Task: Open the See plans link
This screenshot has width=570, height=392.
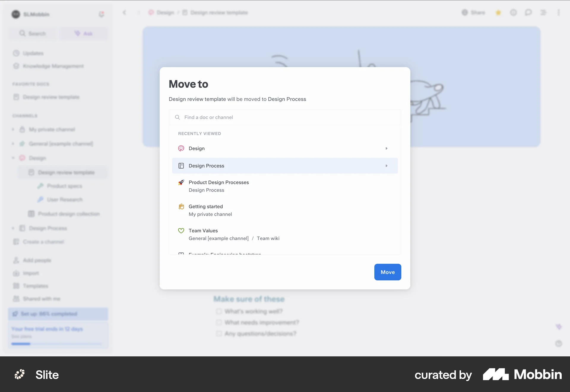Action: tap(21, 336)
